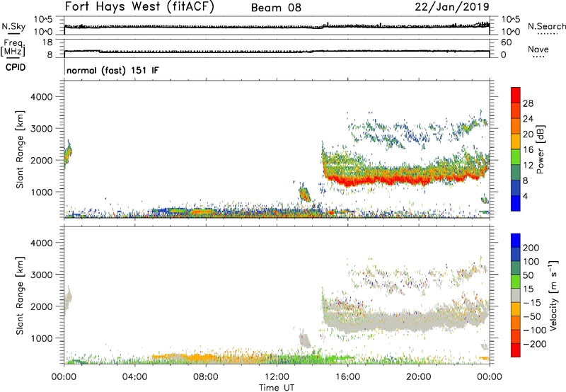The height and width of the screenshot is (392, 566).
Task: Click the '2000' tick on the velocity panel
Action: [41, 306]
